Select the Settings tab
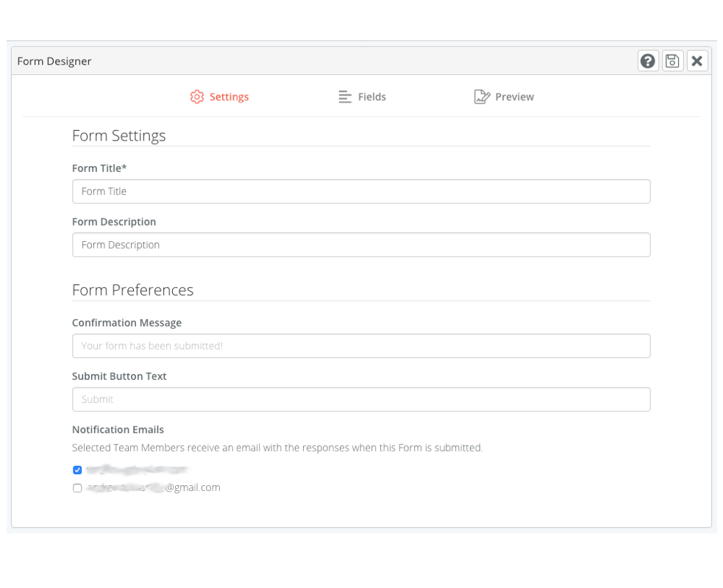The image size is (723, 588). tap(229, 96)
